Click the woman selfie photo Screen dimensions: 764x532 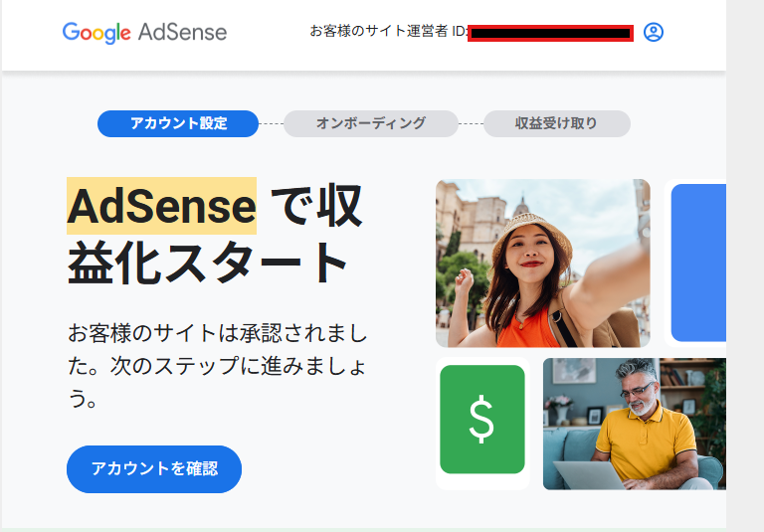pos(543,264)
